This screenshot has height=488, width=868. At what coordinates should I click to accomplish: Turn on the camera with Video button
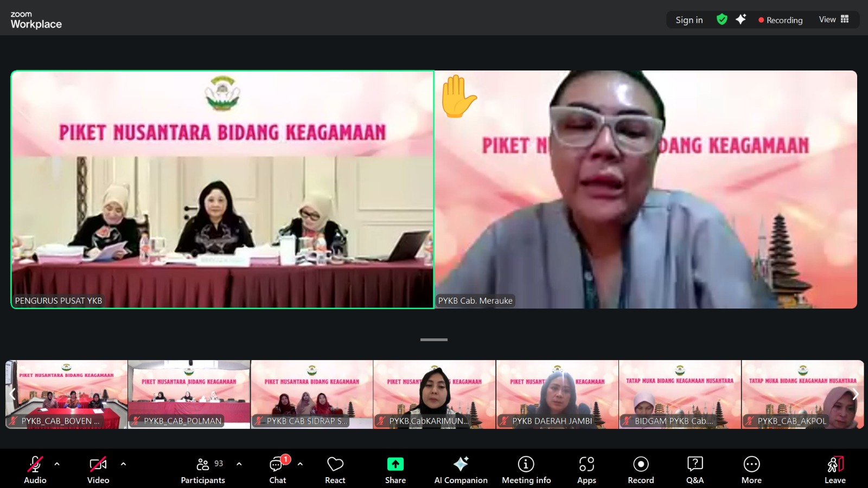98,470
